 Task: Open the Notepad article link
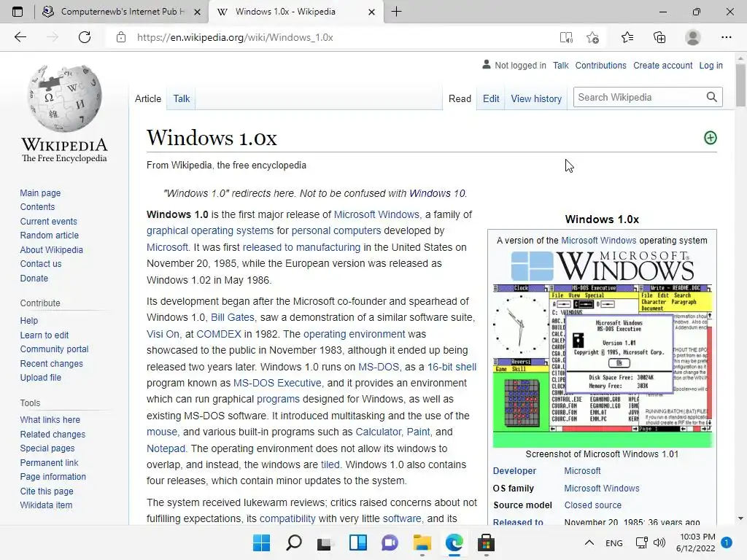pyautogui.click(x=166, y=448)
